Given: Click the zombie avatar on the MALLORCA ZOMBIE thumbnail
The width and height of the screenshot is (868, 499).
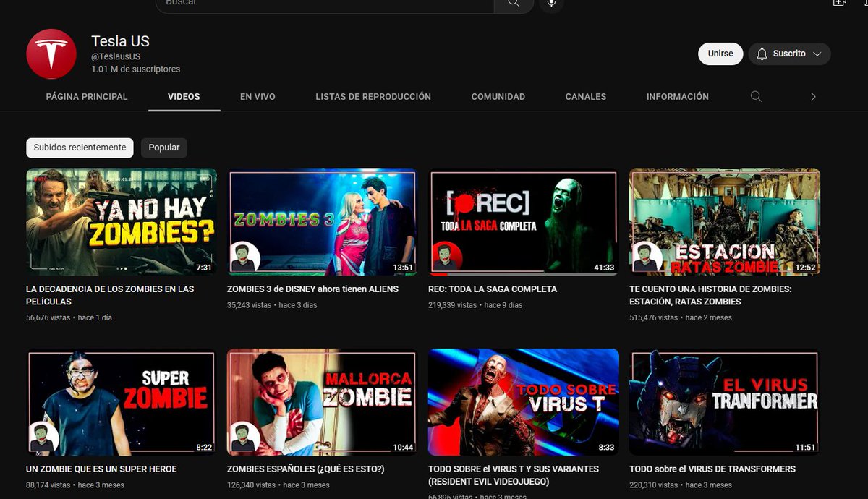Looking at the screenshot, I should [x=244, y=438].
